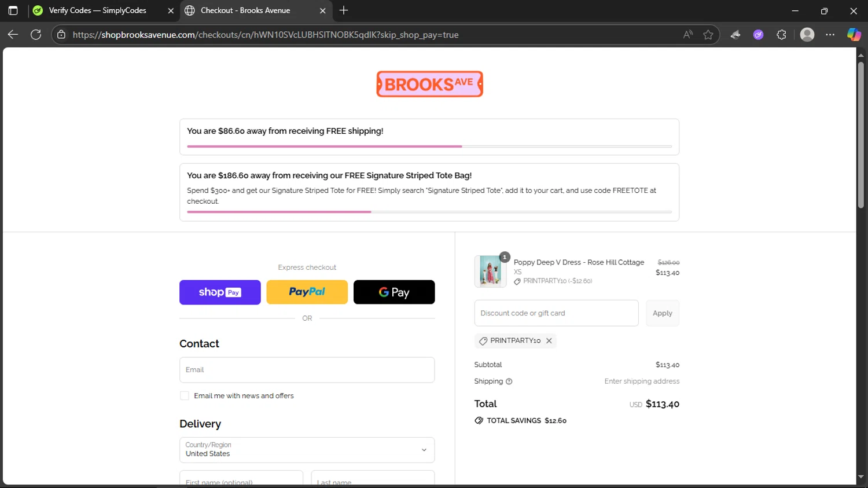Image resolution: width=868 pixels, height=488 pixels.
Task: Click the scrollbar up arrow
Action: click(x=861, y=56)
